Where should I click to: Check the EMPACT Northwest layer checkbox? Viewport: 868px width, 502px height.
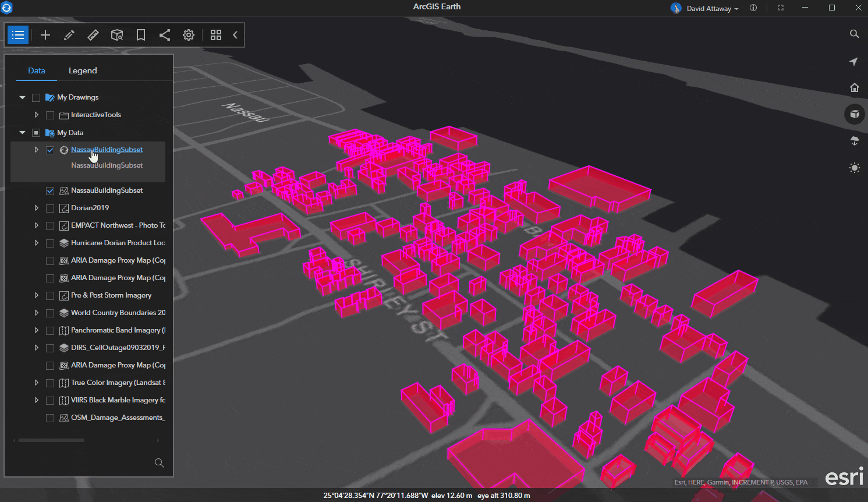pyautogui.click(x=50, y=226)
